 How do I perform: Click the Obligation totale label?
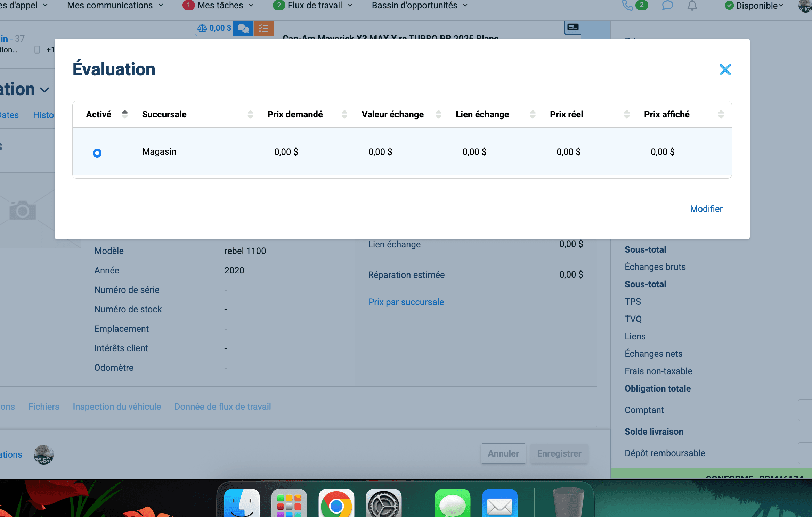click(x=658, y=388)
